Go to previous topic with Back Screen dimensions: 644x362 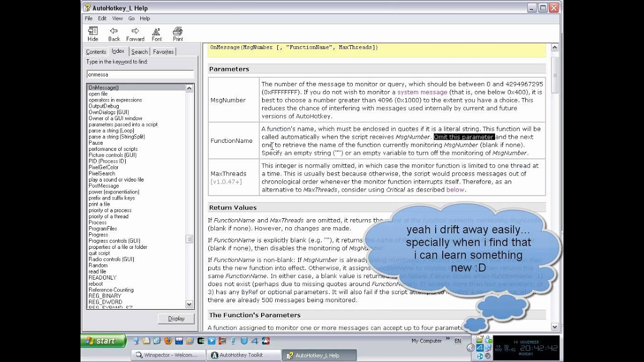[114, 34]
